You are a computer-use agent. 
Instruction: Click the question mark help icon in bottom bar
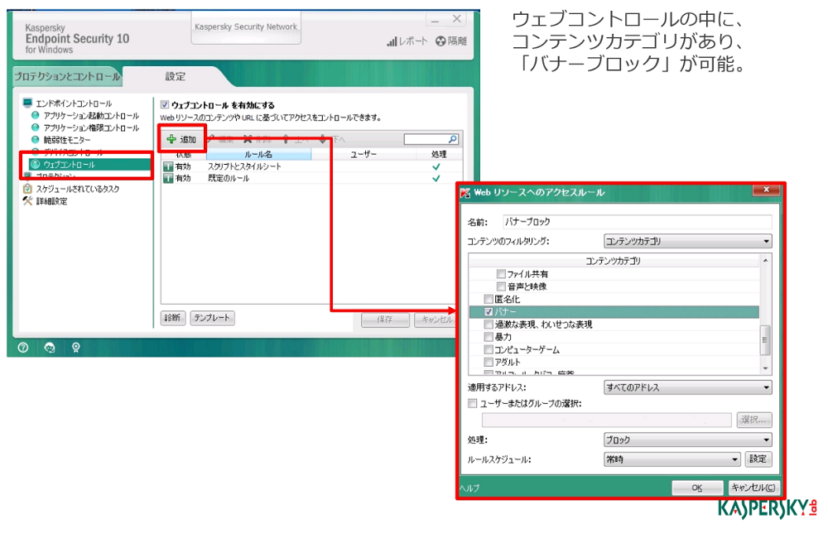23,347
